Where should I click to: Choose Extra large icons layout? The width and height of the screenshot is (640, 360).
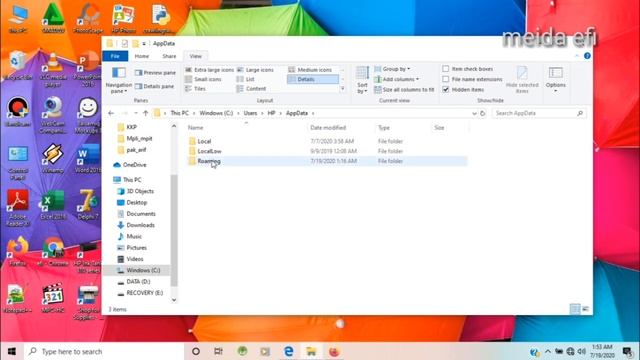(x=209, y=70)
